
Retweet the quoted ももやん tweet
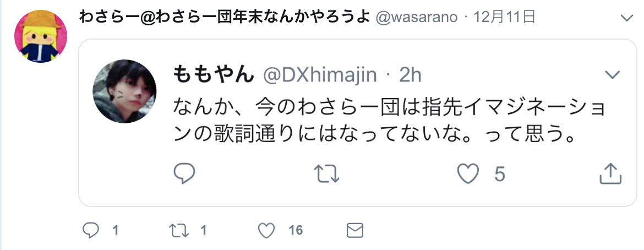click(x=327, y=174)
